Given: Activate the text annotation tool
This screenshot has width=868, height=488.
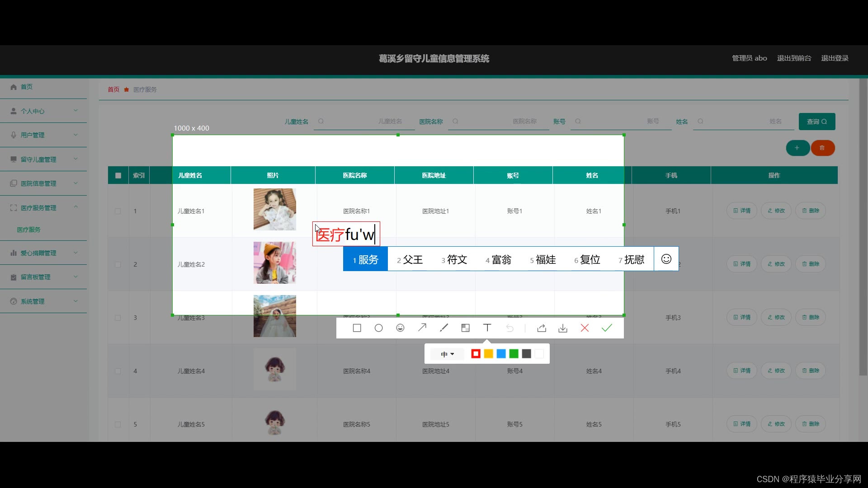Looking at the screenshot, I should (487, 328).
